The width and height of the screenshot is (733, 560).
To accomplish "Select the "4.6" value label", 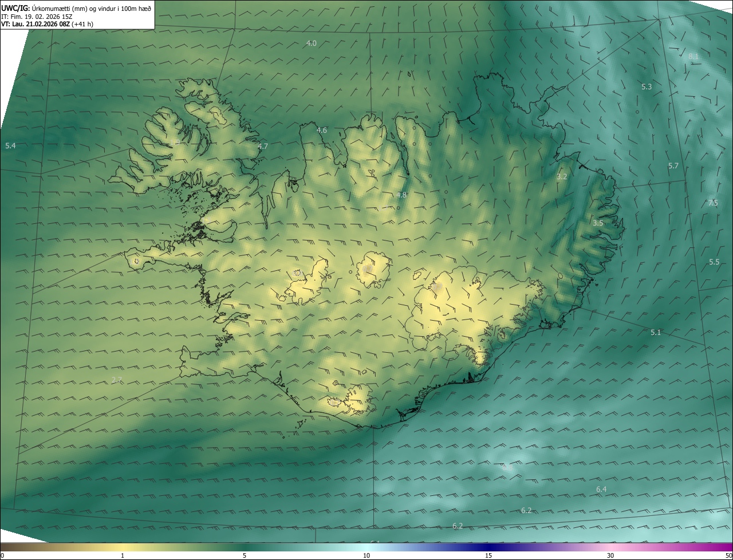I will (322, 131).
